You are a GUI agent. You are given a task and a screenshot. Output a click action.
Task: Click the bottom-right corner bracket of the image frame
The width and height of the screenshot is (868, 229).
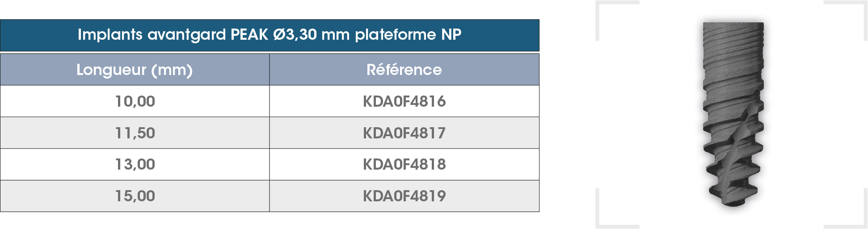864,224
